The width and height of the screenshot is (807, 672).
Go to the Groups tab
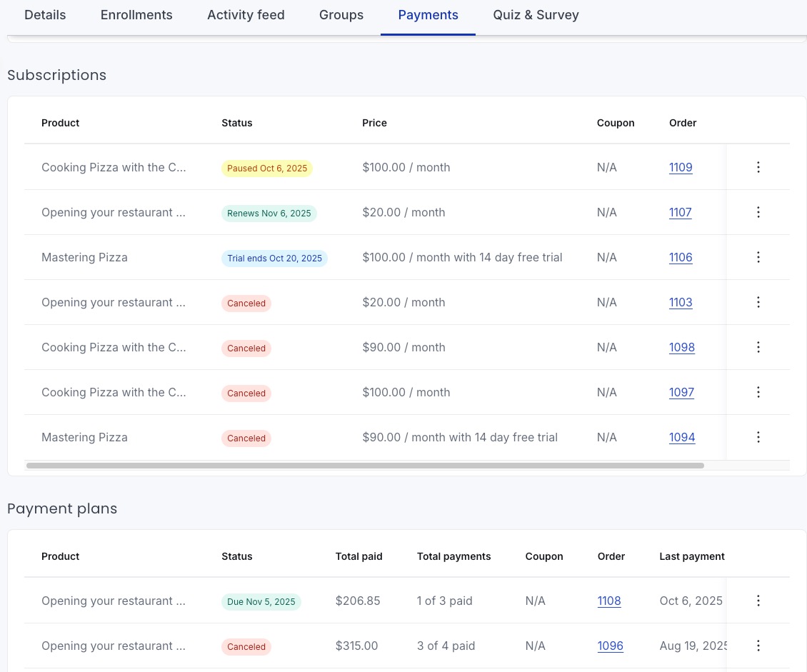click(x=341, y=15)
